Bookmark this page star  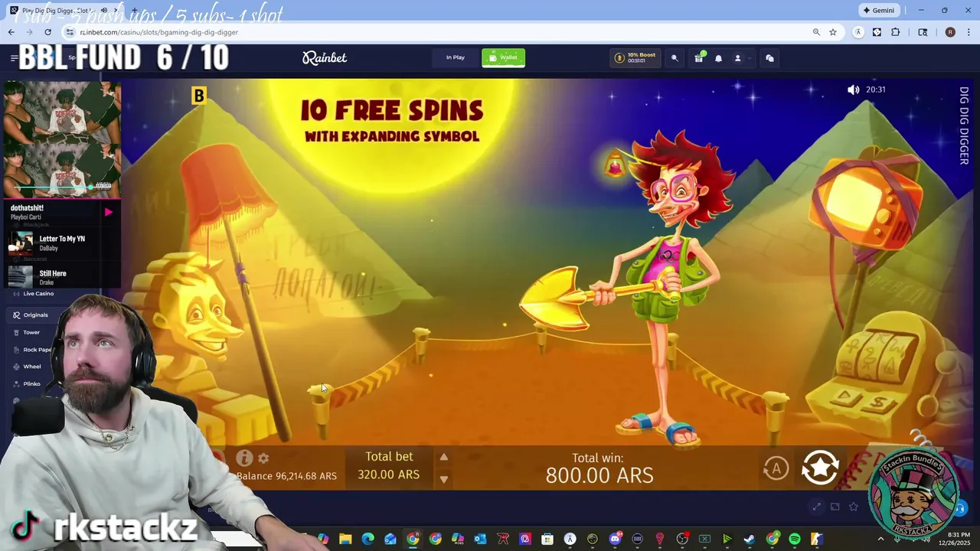pyautogui.click(x=833, y=32)
